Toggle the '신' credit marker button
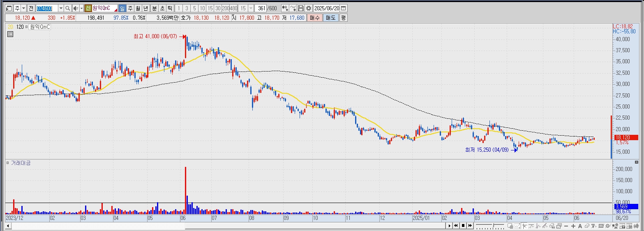Screen dimensions: 644x231 [88, 8]
